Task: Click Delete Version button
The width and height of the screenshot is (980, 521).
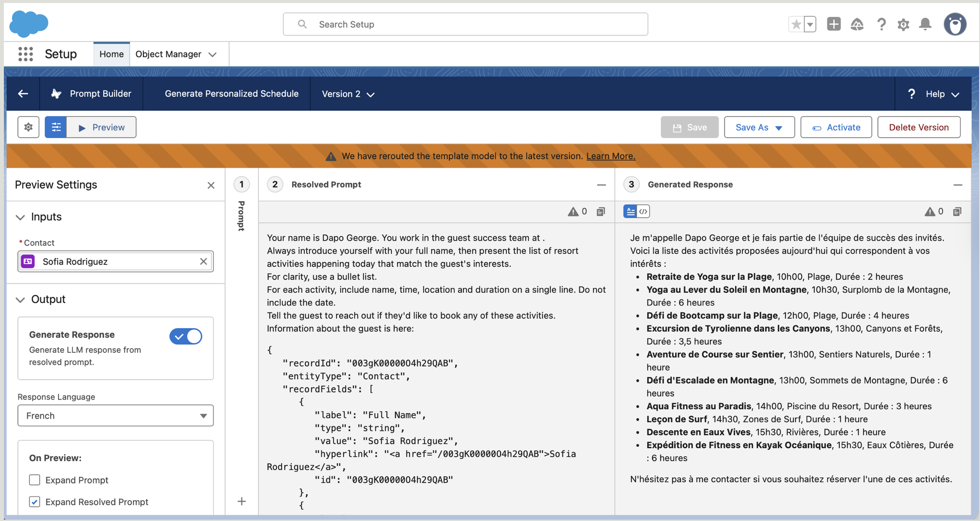Action: [919, 127]
